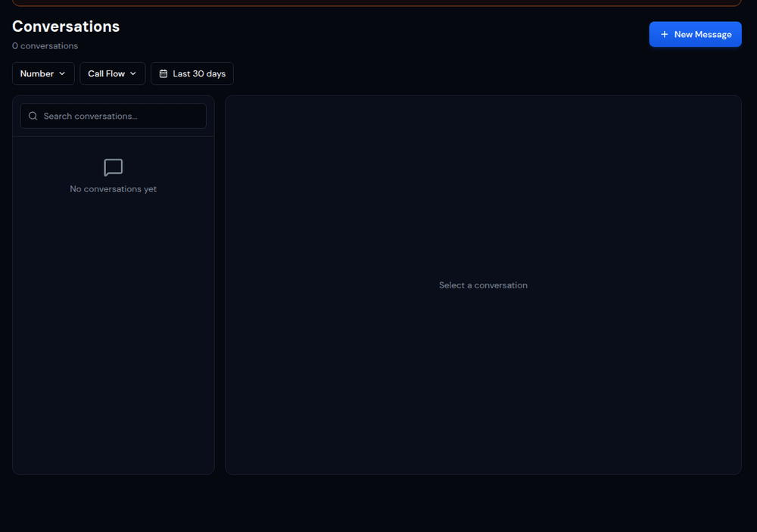Click the "Select a conversation" placeholder text

point(483,285)
